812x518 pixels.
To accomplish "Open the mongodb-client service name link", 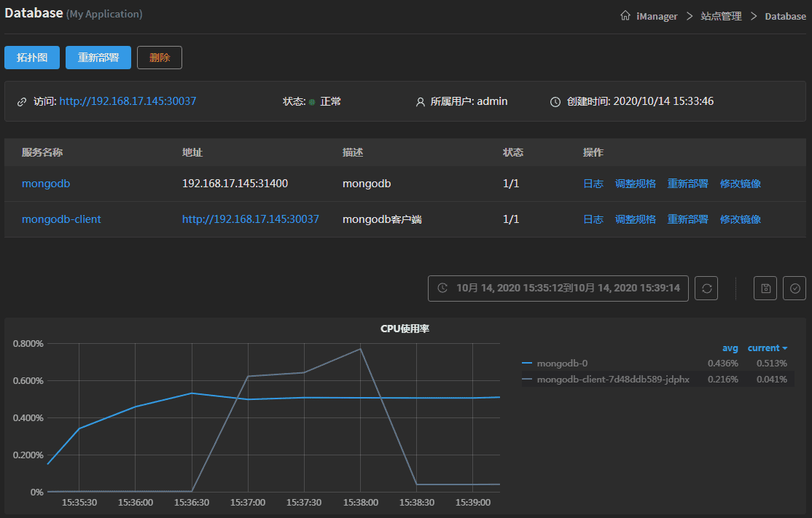I will click(61, 219).
